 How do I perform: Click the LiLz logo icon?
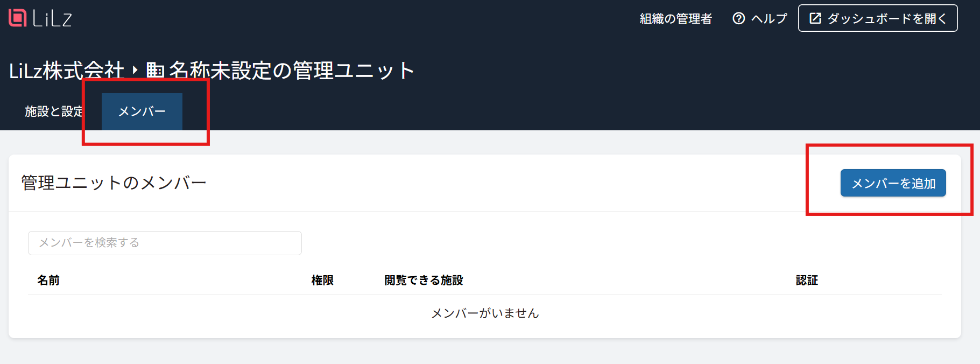(x=18, y=18)
